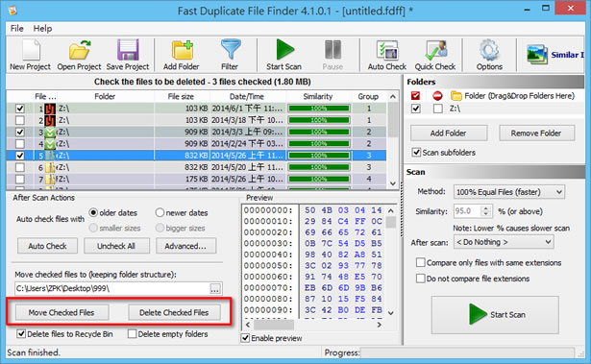Click the folder icon in Folders header
The image size is (591, 364).
(x=456, y=96)
